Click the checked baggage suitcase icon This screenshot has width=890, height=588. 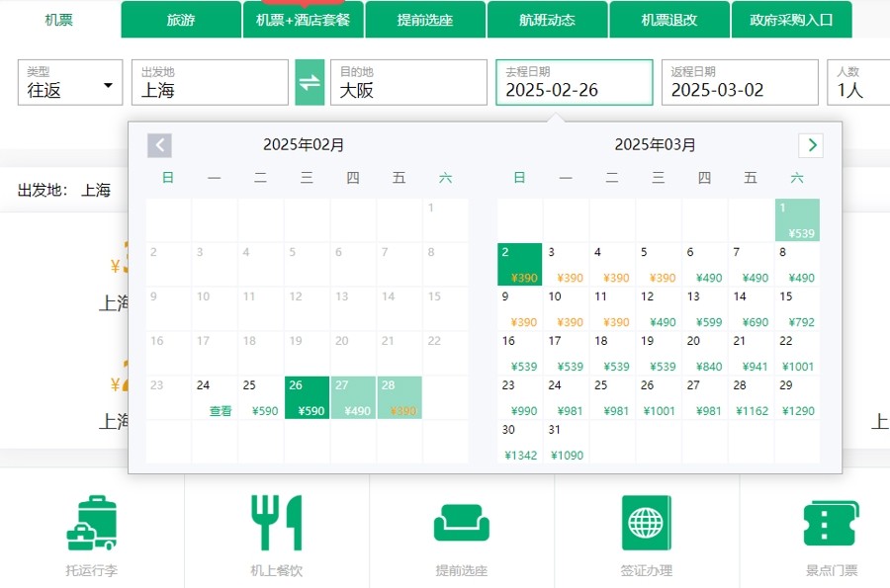pyautogui.click(x=91, y=523)
